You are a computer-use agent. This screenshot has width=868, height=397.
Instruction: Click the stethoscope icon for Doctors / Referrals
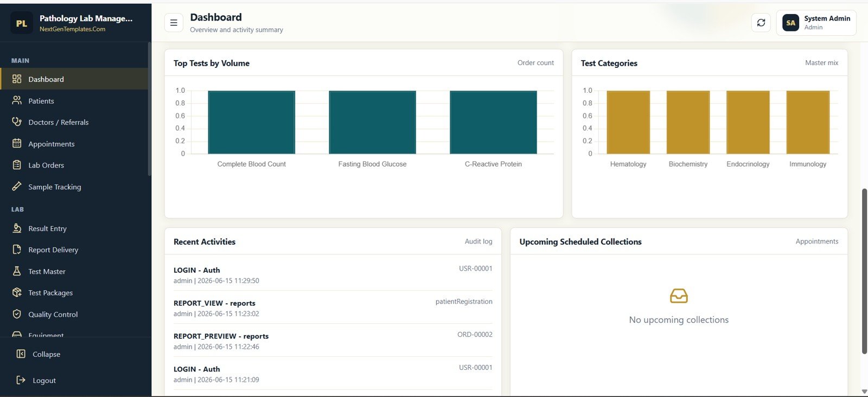pos(17,122)
